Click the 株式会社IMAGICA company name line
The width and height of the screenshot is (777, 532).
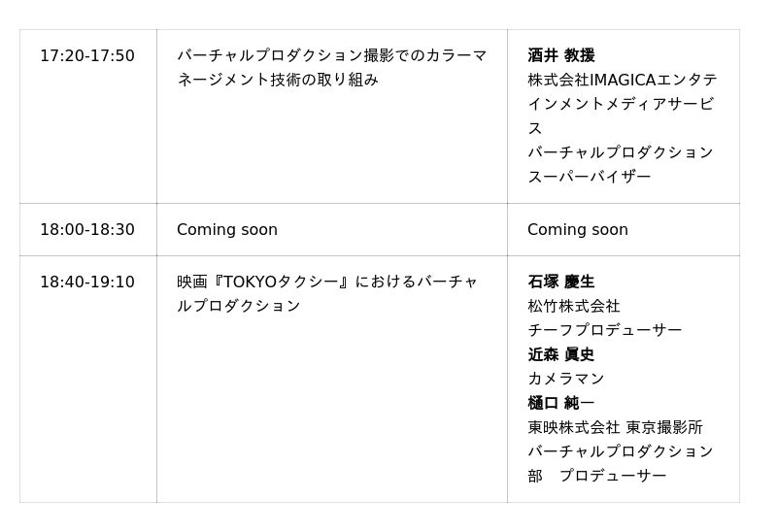[622, 81]
